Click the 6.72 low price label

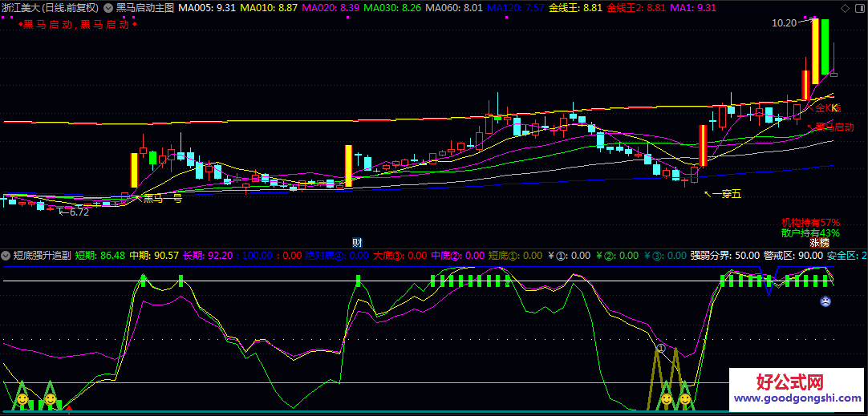[78, 212]
